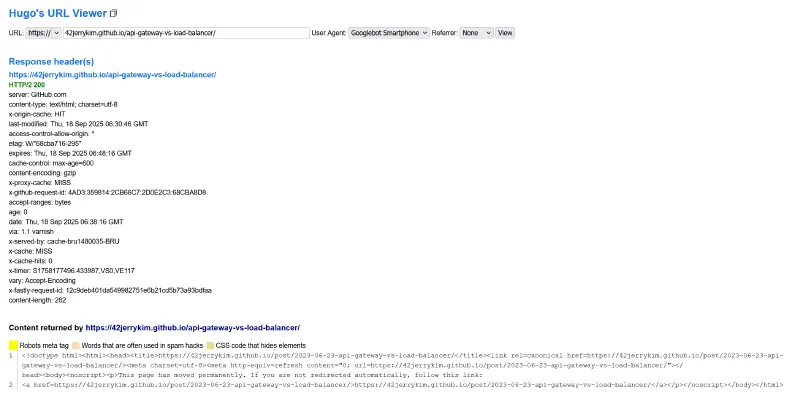The width and height of the screenshot is (800, 398).
Task: Select the x-fastly-request-id line
Action: [110, 290]
